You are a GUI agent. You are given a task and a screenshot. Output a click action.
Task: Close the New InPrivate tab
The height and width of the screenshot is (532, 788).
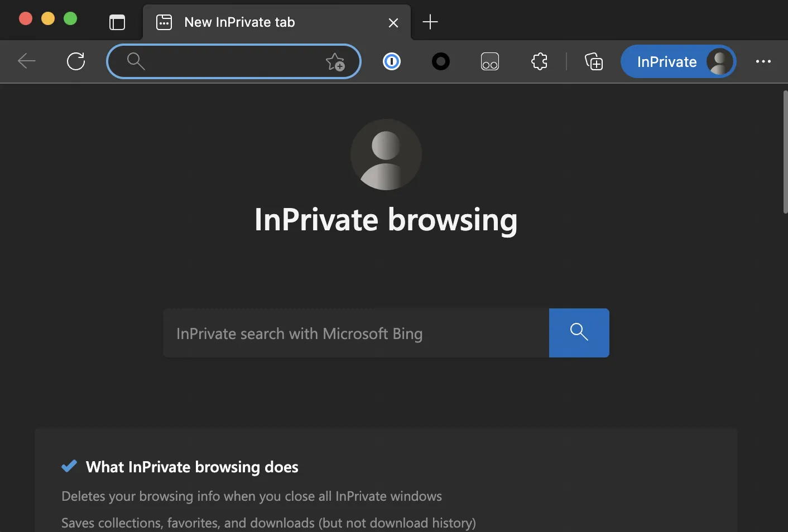tap(393, 23)
